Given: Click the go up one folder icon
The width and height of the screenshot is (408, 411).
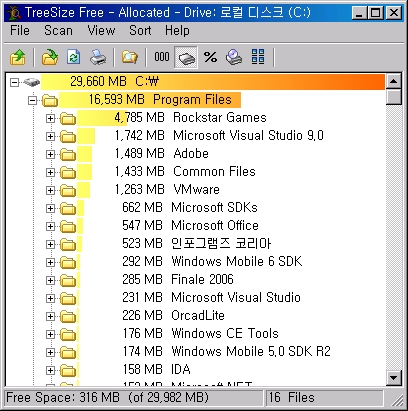Looking at the screenshot, I should (x=18, y=57).
